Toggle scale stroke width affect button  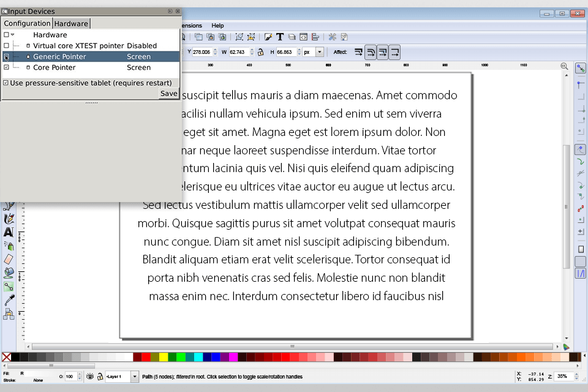pos(358,52)
